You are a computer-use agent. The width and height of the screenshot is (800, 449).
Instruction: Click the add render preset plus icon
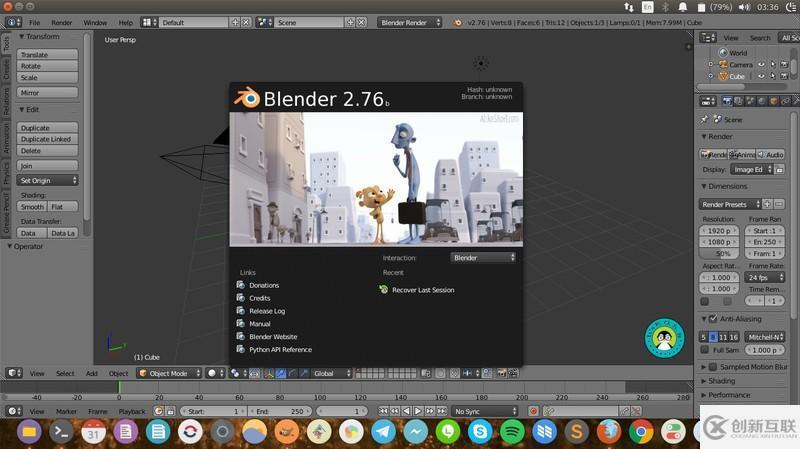[x=767, y=204]
